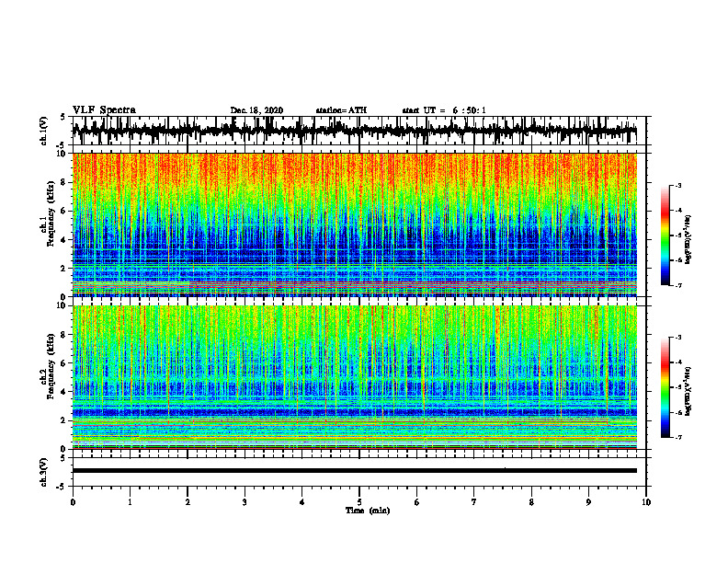
Task: Click the "-3" tick of the lower color bar
Action: 678,338
